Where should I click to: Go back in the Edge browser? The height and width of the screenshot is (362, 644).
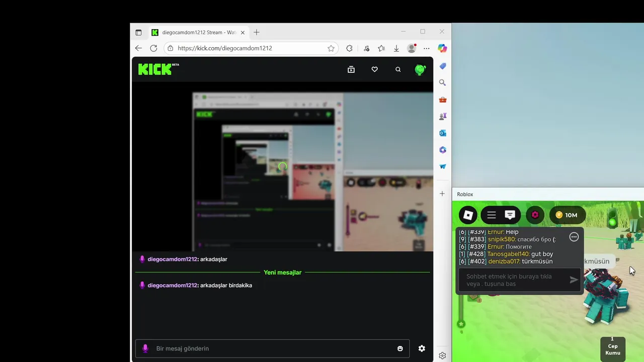(x=138, y=48)
